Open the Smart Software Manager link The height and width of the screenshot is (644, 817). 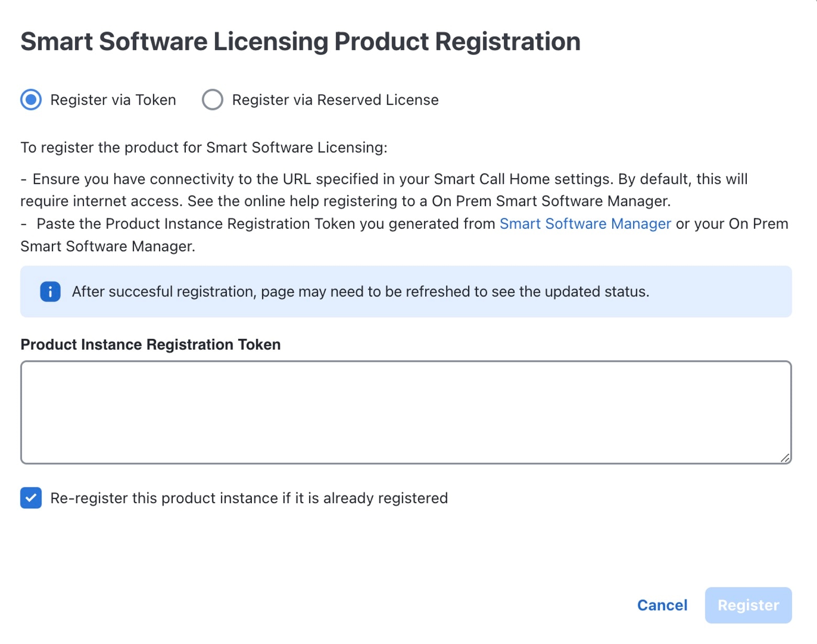pos(585,224)
